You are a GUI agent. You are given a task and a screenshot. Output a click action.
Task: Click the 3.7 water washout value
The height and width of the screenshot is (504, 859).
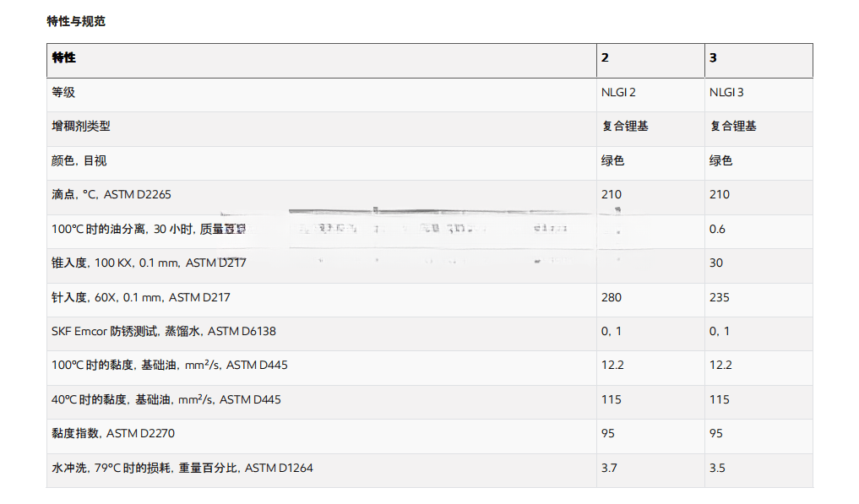tap(609, 468)
